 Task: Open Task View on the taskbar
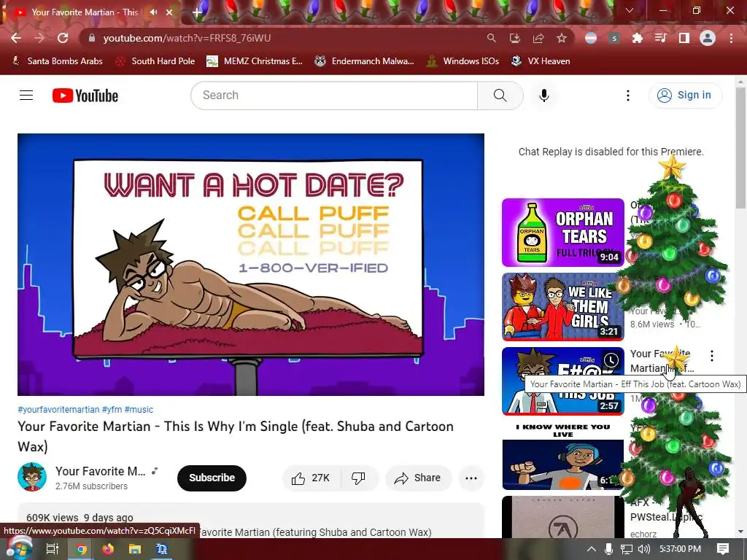point(52,549)
